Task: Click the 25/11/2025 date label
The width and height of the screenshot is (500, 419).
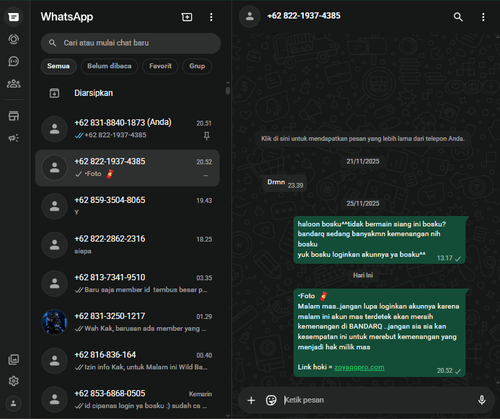Action: pyautogui.click(x=363, y=204)
